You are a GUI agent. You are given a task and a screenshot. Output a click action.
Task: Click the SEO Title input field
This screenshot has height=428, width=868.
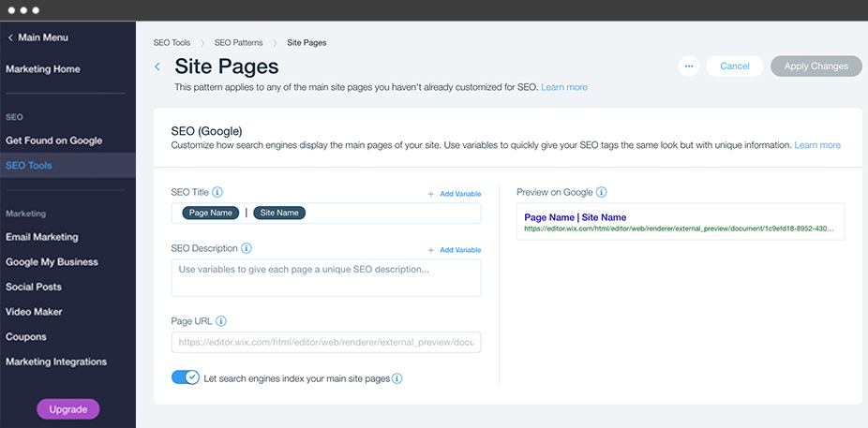[x=326, y=213]
